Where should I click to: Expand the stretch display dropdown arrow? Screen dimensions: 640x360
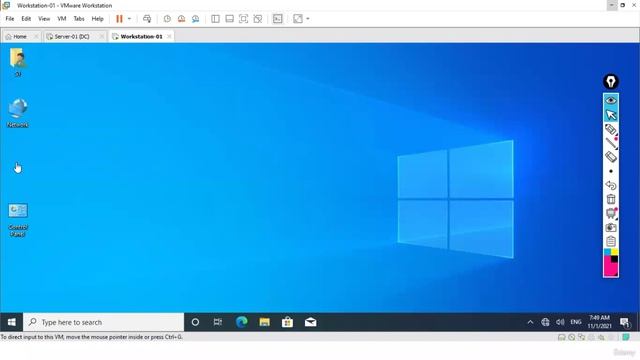click(x=308, y=19)
